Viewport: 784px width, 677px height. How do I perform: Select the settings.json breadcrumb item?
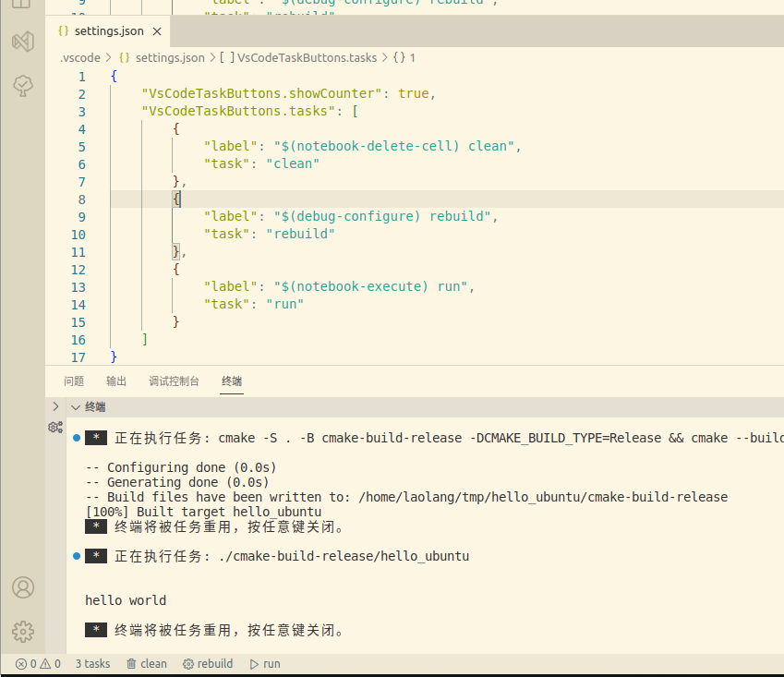162,58
